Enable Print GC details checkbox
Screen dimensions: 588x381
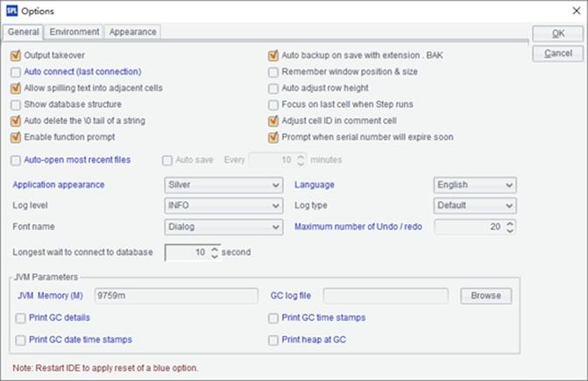tap(21, 318)
